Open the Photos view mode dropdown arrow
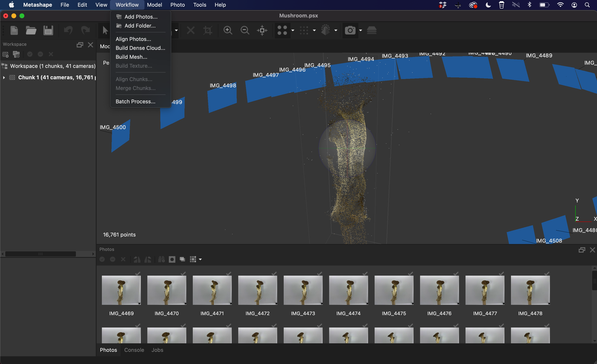Image resolution: width=597 pixels, height=364 pixels. pos(200,260)
